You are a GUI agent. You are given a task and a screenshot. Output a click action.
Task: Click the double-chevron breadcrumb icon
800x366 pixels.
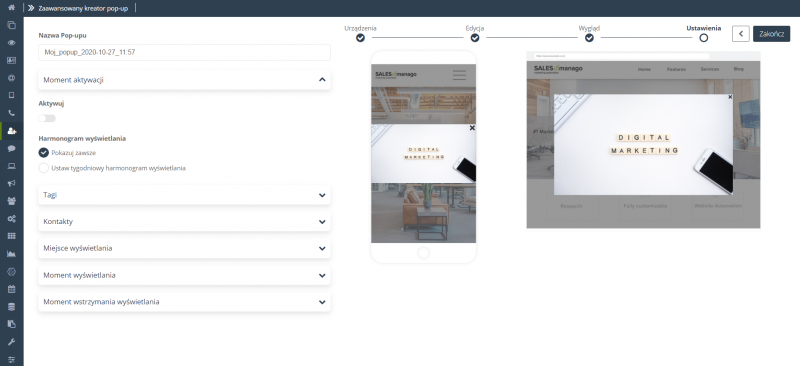click(31, 8)
